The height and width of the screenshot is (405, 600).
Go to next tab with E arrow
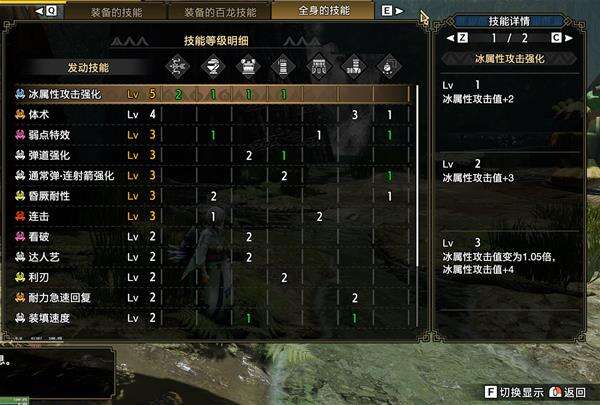(x=392, y=11)
